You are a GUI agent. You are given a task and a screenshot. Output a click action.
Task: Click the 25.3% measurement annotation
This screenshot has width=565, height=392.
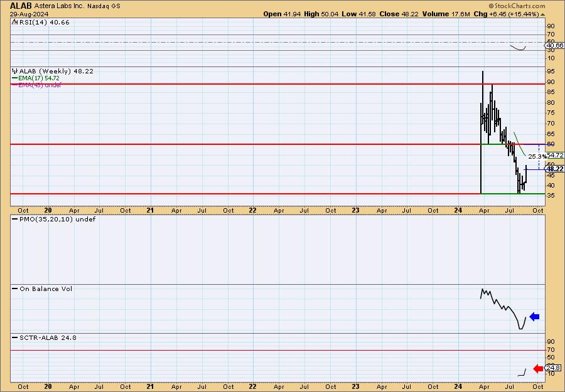537,157
